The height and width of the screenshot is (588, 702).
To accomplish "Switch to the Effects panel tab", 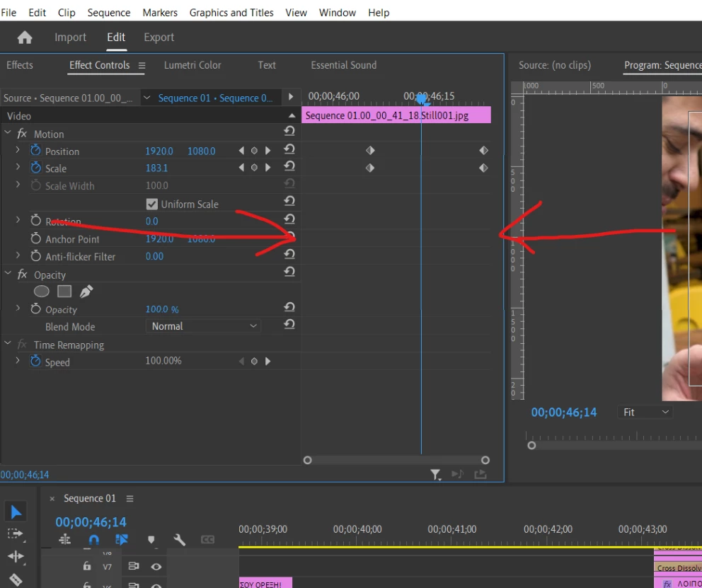I will coord(20,65).
